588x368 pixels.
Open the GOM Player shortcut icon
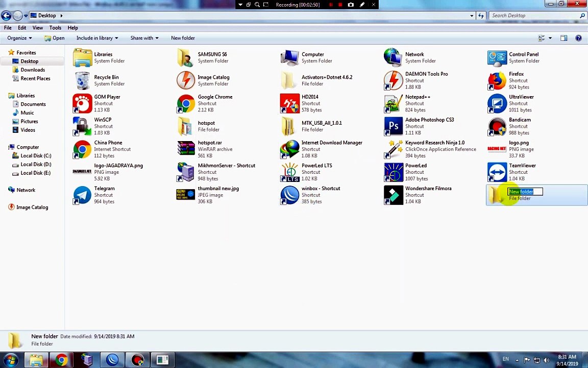coord(82,103)
